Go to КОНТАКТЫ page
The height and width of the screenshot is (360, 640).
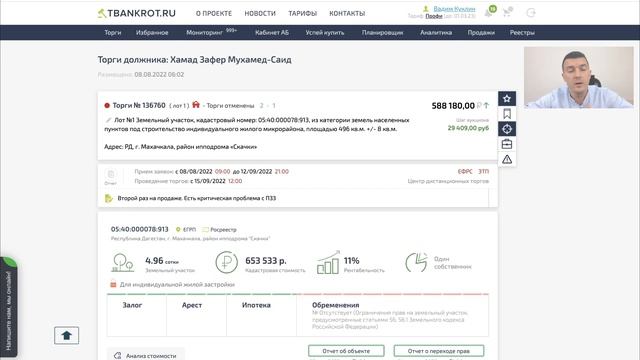(347, 13)
